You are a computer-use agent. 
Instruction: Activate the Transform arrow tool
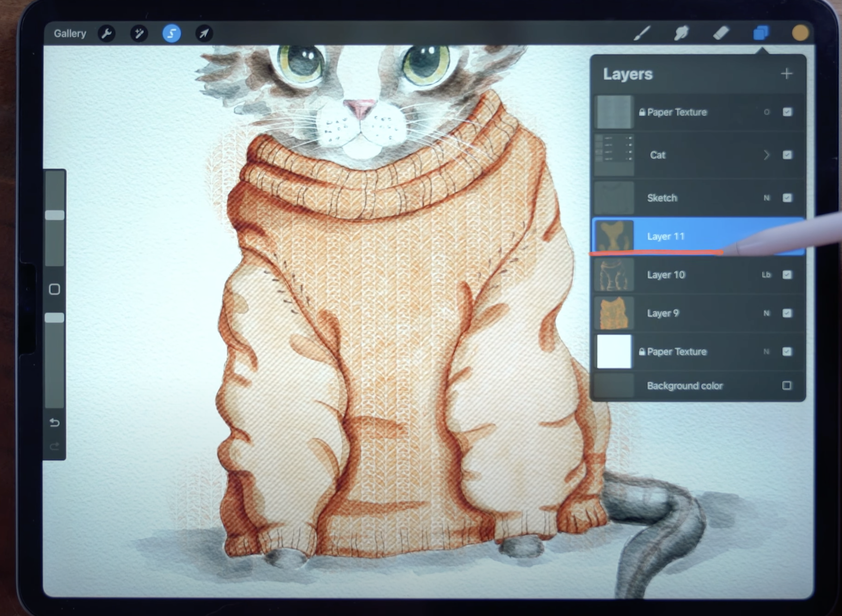pos(204,33)
